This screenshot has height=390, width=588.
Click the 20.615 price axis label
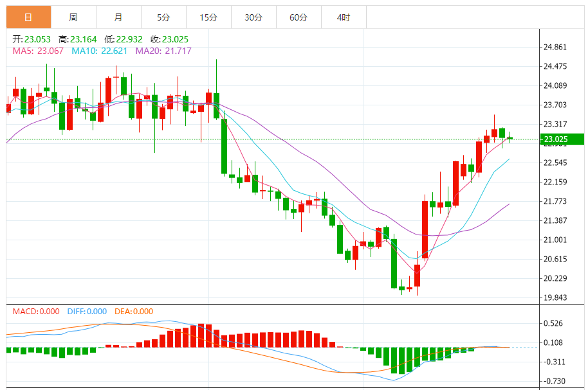pos(555,260)
